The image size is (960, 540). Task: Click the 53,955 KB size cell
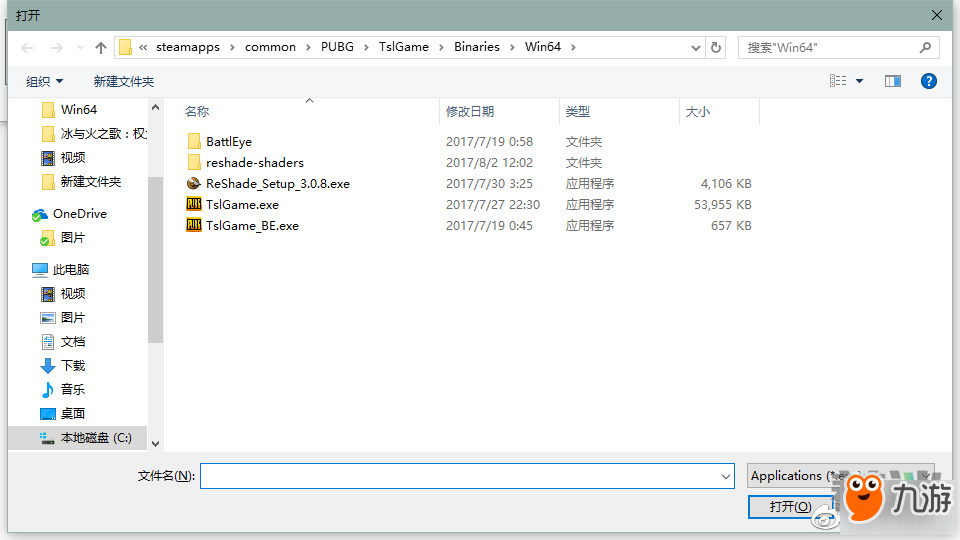coord(722,204)
